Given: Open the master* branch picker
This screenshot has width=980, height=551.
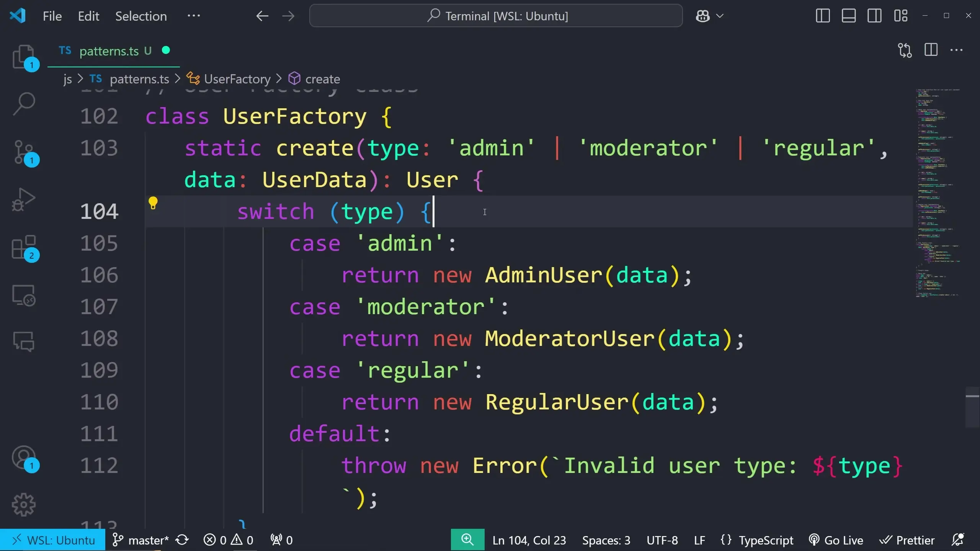Looking at the screenshot, I should tap(140, 540).
